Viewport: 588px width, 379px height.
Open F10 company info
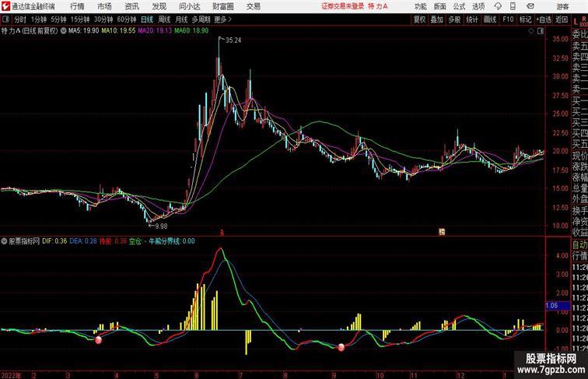[x=508, y=19]
